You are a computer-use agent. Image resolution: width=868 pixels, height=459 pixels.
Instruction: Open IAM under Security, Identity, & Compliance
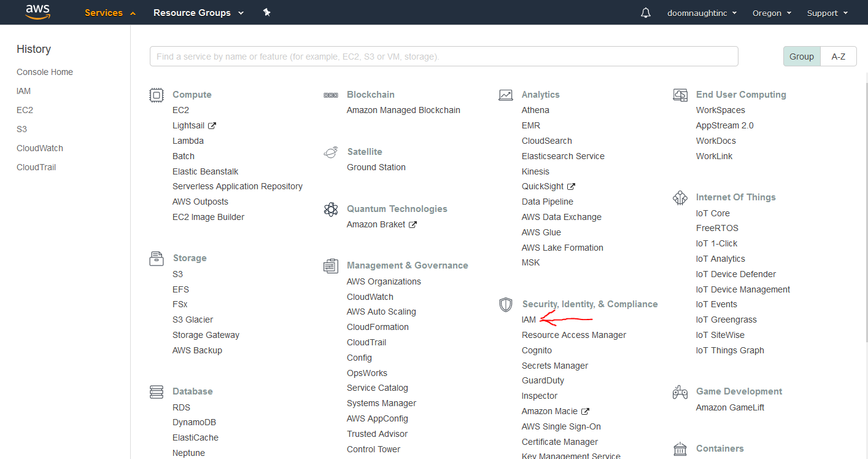tap(529, 320)
